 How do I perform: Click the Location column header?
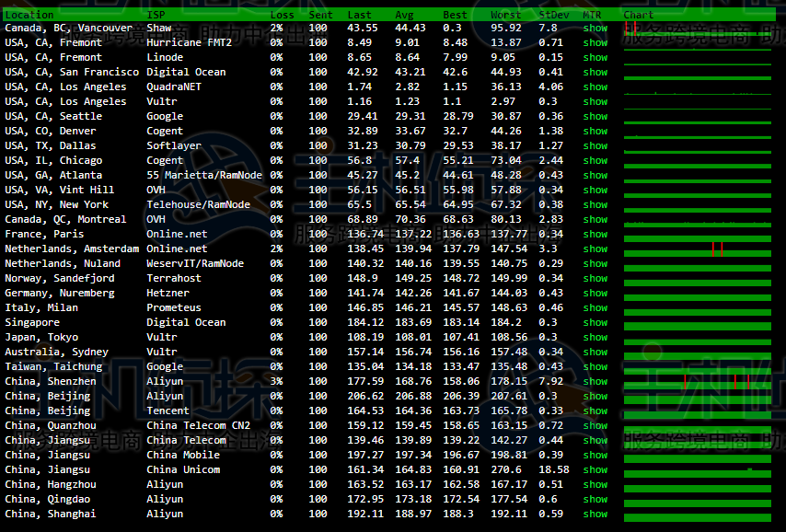(29, 15)
